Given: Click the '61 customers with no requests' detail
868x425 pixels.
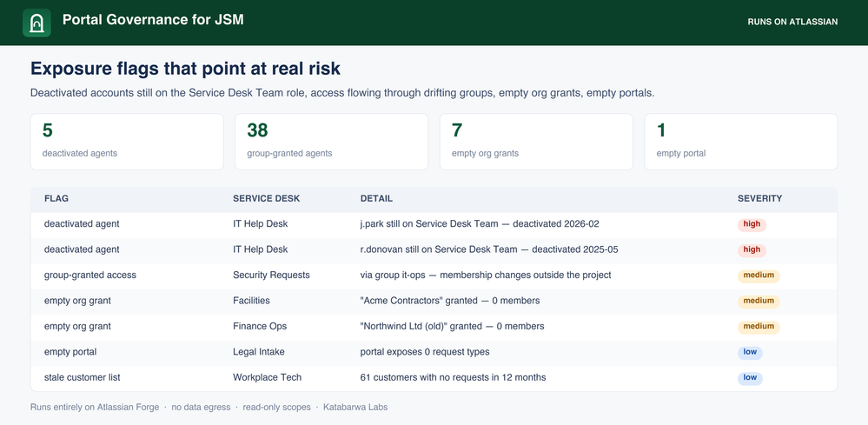Looking at the screenshot, I should pos(453,377).
